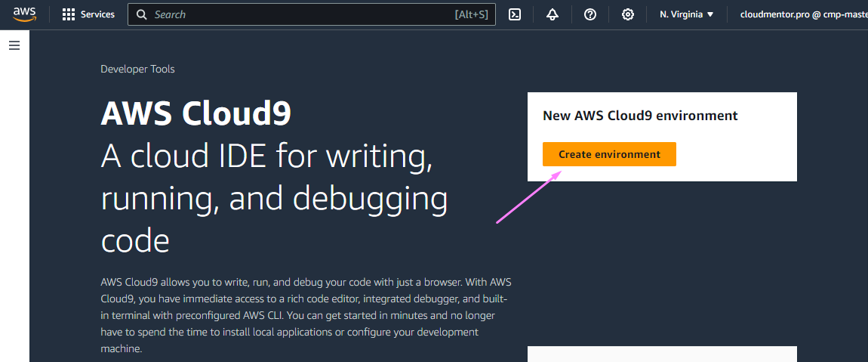This screenshot has height=362, width=868.
Task: Click the magnifier icon in search bar
Action: tap(142, 14)
